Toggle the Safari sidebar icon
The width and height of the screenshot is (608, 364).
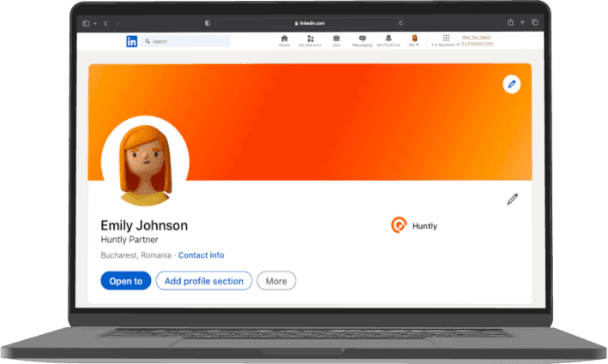(x=86, y=24)
